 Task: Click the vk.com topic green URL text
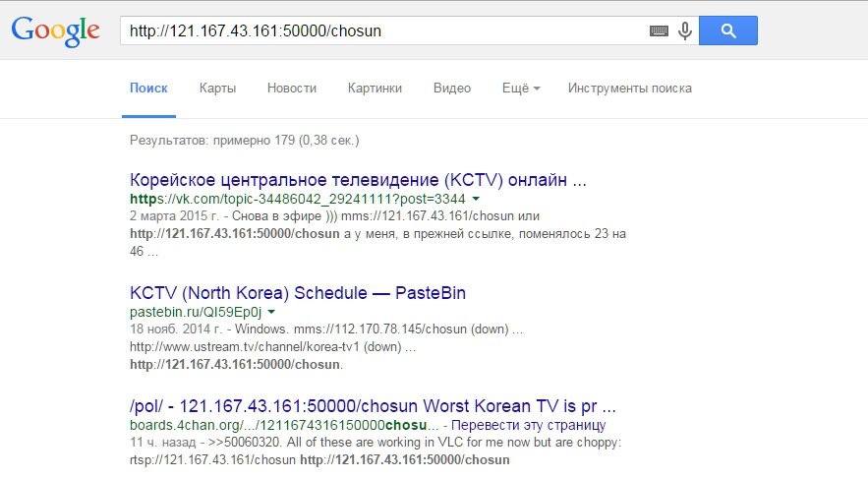pos(297,199)
